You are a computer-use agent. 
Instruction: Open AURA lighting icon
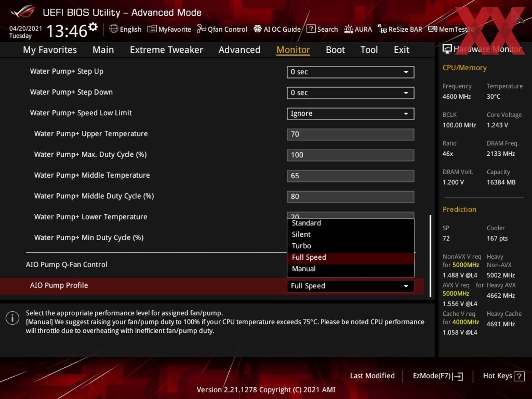[348, 29]
